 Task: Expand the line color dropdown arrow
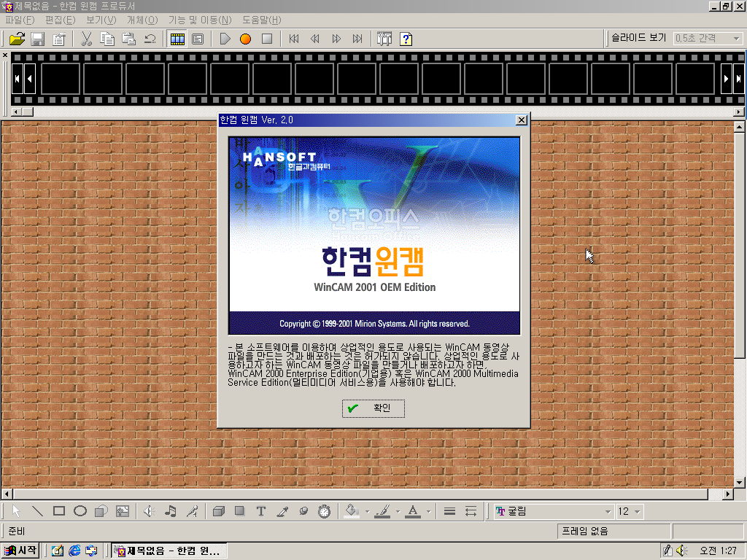click(x=398, y=512)
